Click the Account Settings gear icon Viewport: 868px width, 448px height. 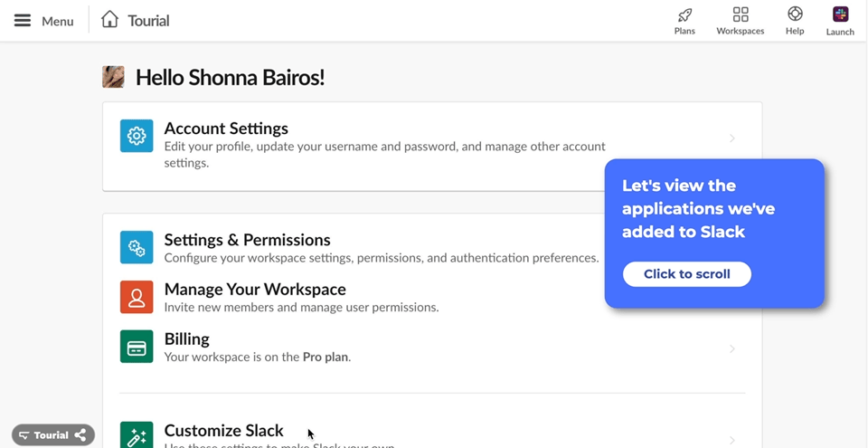click(137, 137)
